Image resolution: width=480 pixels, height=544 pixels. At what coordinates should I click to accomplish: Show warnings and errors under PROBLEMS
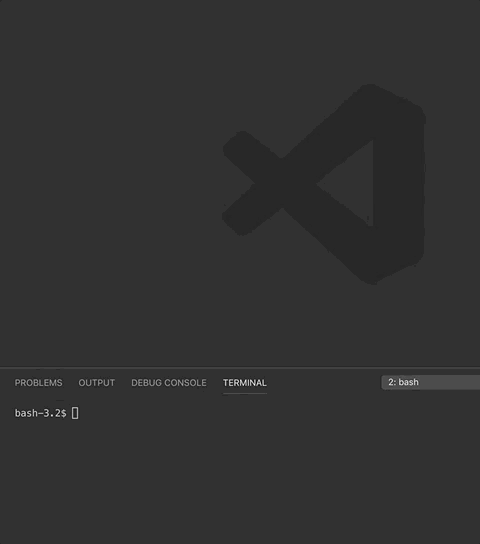click(38, 383)
